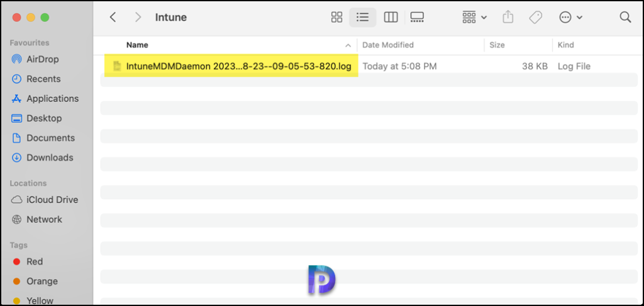
Task: Click the Locations section heading
Action: point(28,183)
